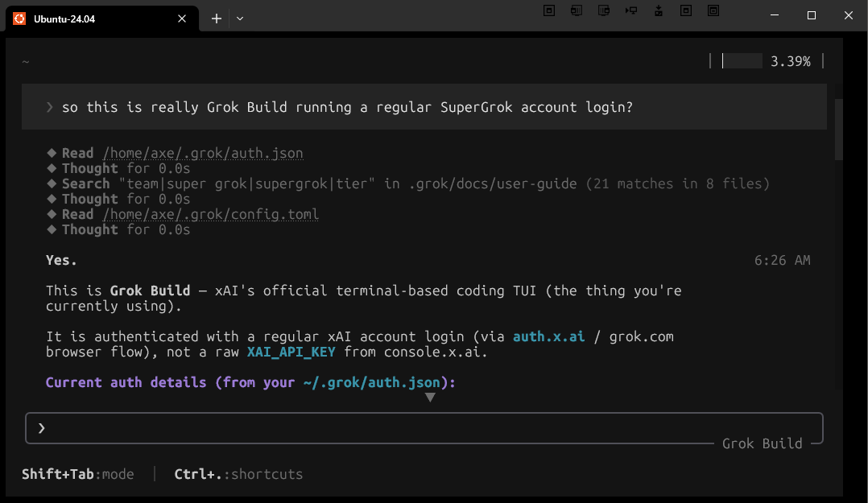Open a new terminal tab with plus
Viewport: 868px width, 503px height.
click(x=217, y=19)
